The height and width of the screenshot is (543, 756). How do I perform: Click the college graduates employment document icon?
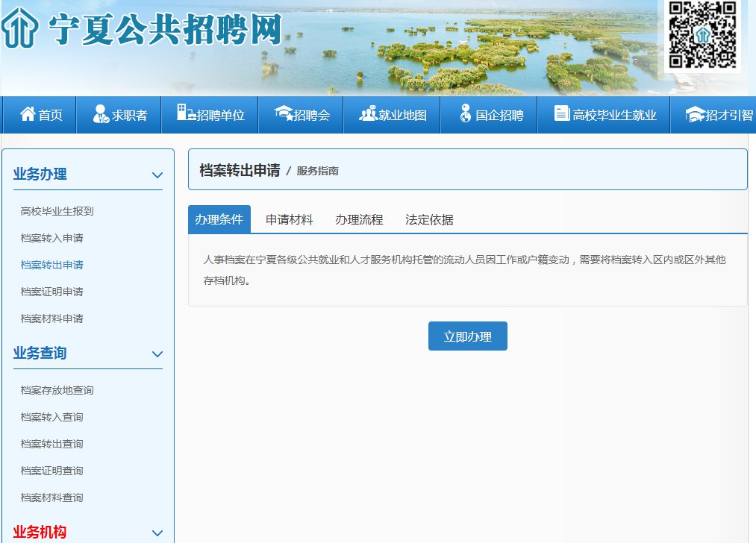coord(562,113)
